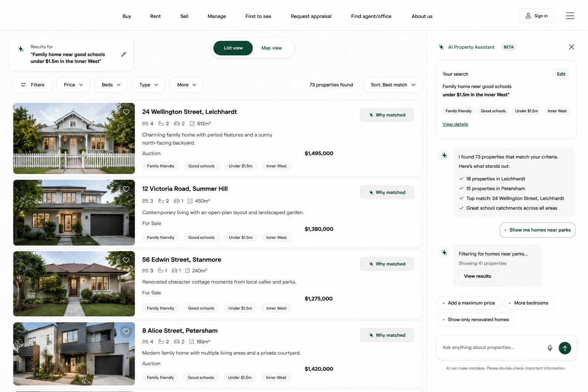Click Family friendly tag in Your search
Screen dimensions: 588x392
(x=458, y=111)
